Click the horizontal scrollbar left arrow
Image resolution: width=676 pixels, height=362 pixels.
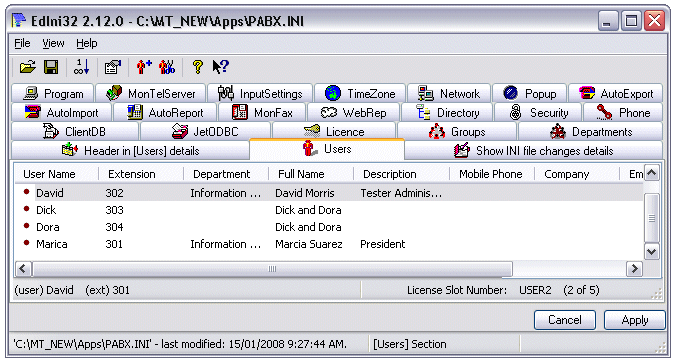[x=23, y=269]
